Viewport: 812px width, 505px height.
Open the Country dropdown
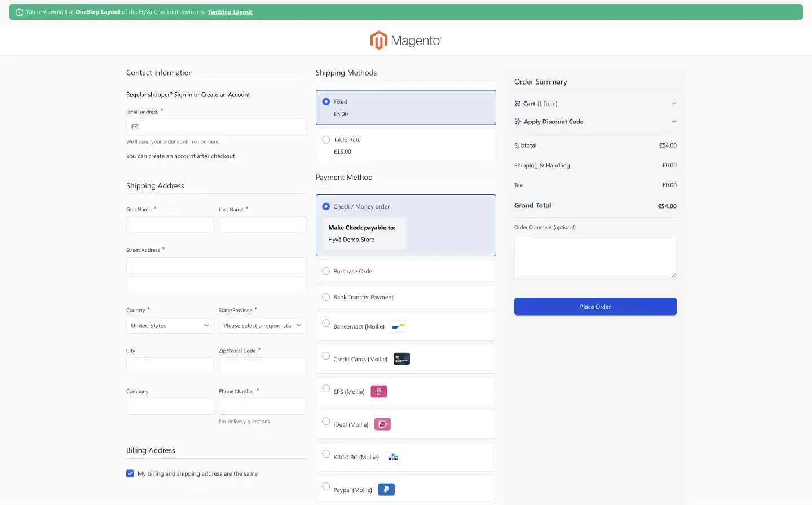170,325
